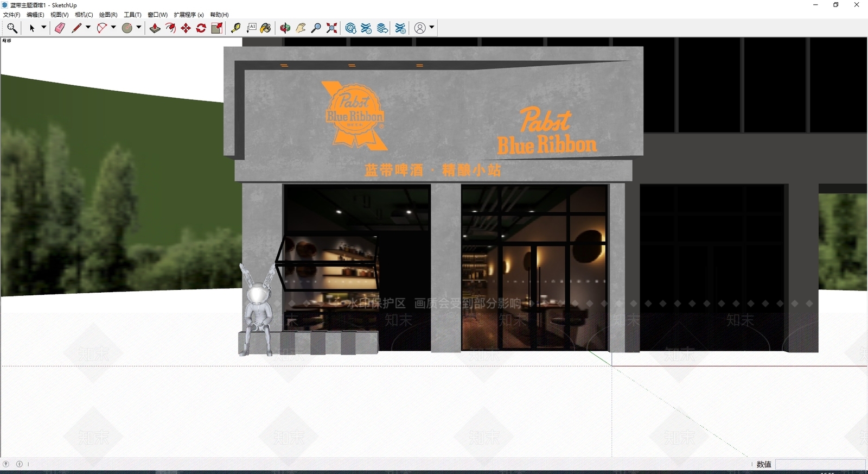Click the SketchUp app icon in title bar
The image size is (868, 474).
(5, 5)
